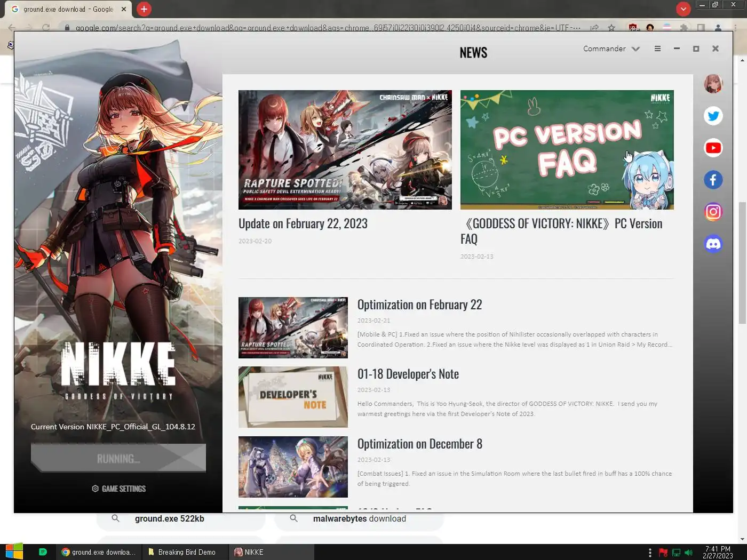Open the PC Version FAQ banner image
Image resolution: width=747 pixels, height=560 pixels.
(567, 150)
